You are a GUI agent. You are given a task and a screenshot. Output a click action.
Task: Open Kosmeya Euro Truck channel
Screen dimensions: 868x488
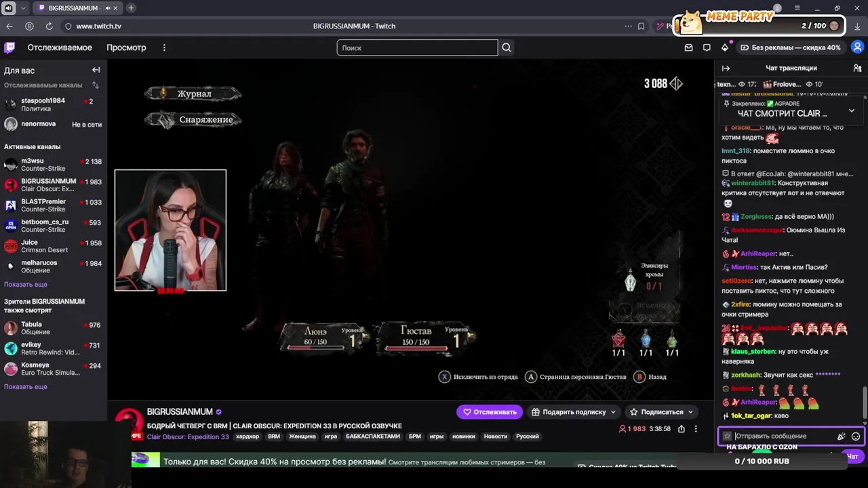53,369
